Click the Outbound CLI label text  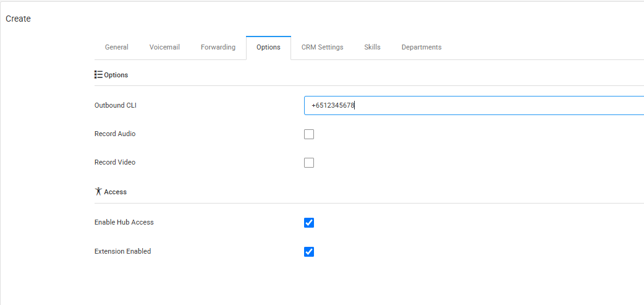tap(116, 106)
